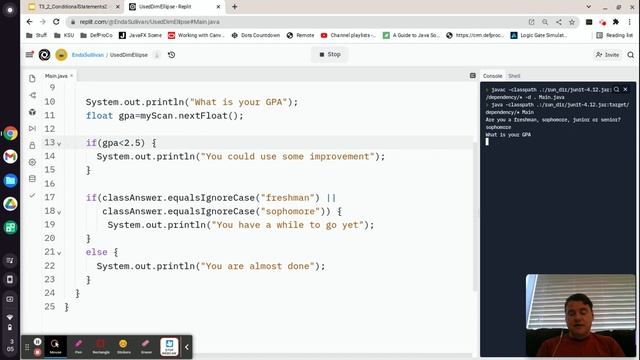The height and width of the screenshot is (360, 640).
Task: Open the Packages cube icon in sidebar
Action: click(32, 112)
